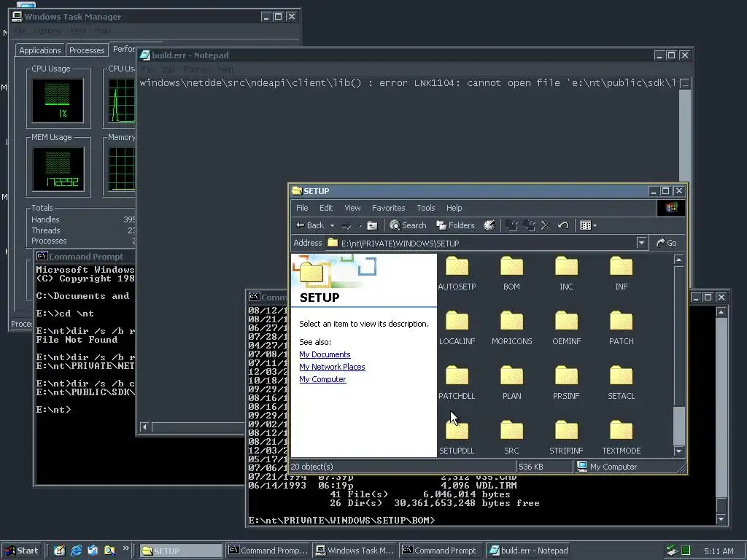Open the AUTOSETP folder
This screenshot has height=560, width=747.
[457, 273]
